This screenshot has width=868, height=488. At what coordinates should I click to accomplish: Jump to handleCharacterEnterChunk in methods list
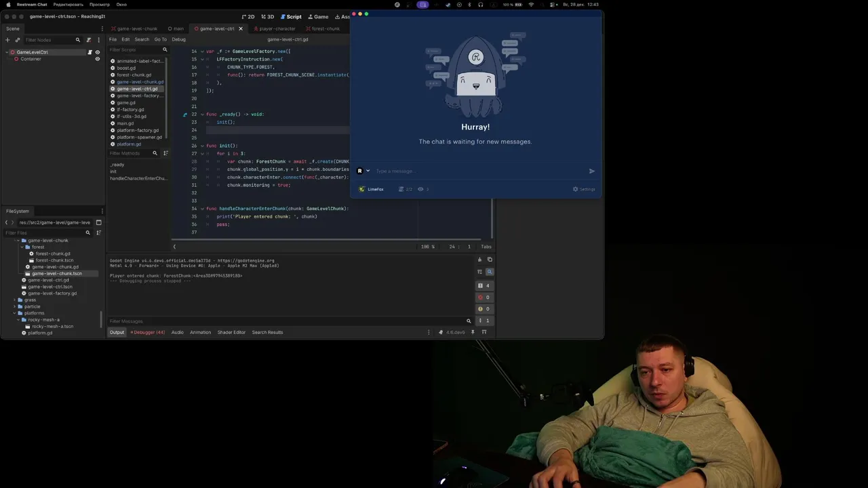[138, 178]
